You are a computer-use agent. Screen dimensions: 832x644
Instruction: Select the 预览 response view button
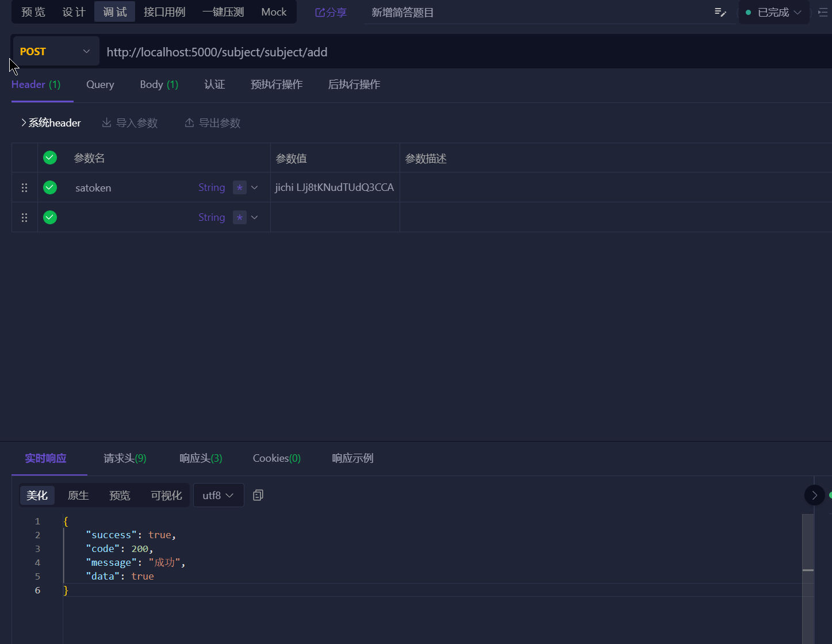120,495
